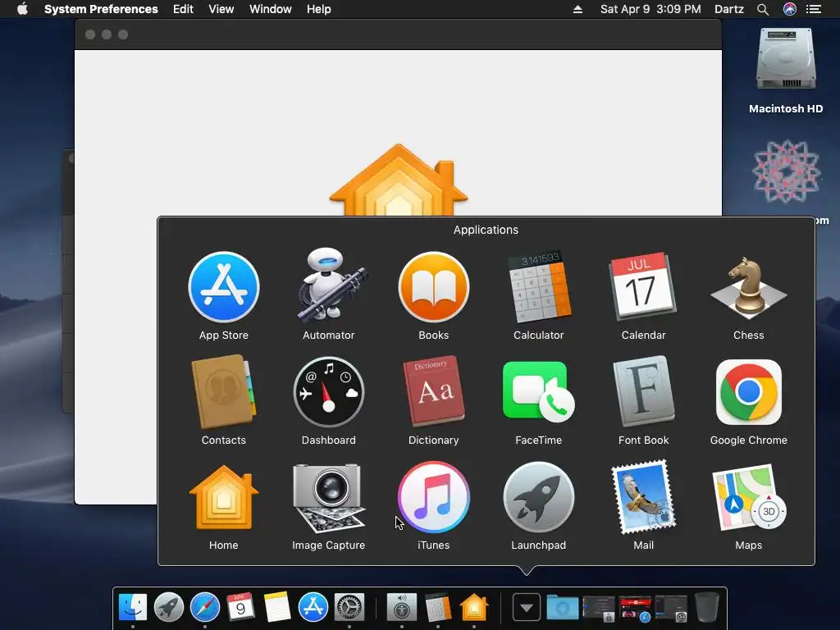Open the Window menu
Image resolution: width=840 pixels, height=630 pixels.
pyautogui.click(x=271, y=9)
